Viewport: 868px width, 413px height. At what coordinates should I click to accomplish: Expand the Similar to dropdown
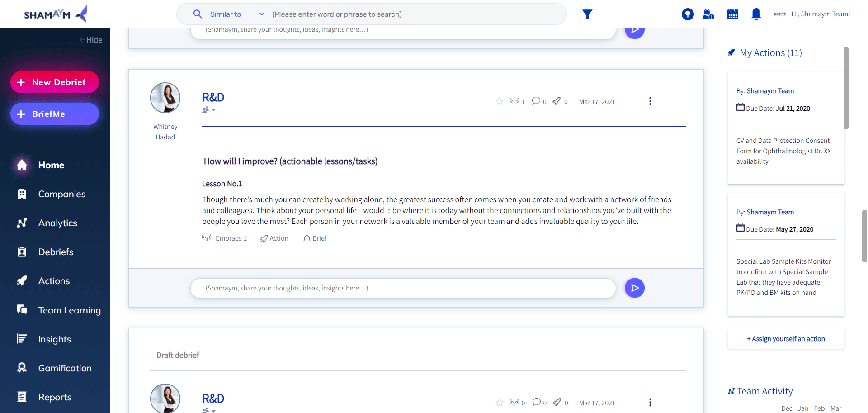click(237, 14)
